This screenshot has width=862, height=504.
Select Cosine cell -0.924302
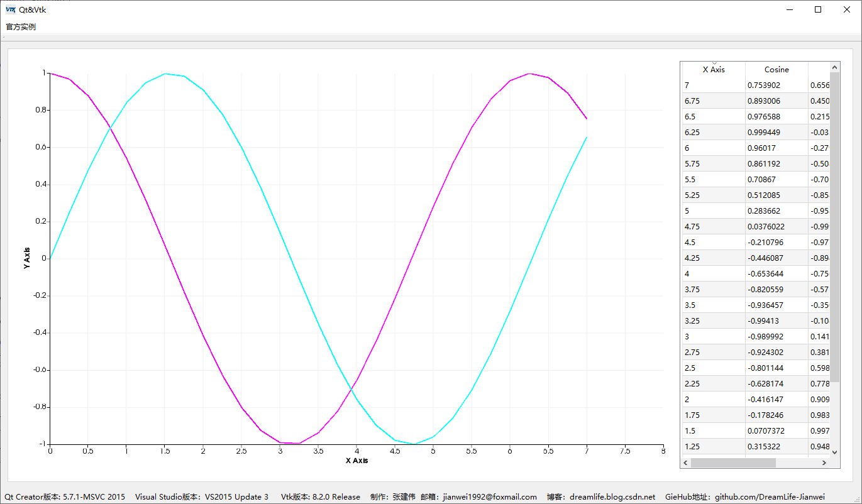click(776, 352)
